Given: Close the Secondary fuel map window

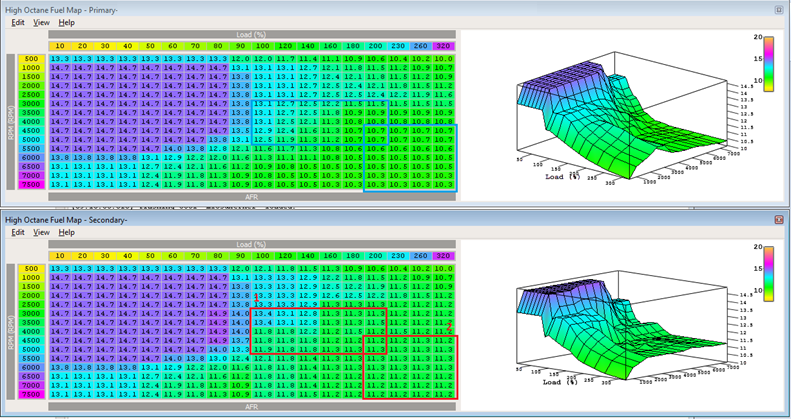Looking at the screenshot, I should (779, 217).
